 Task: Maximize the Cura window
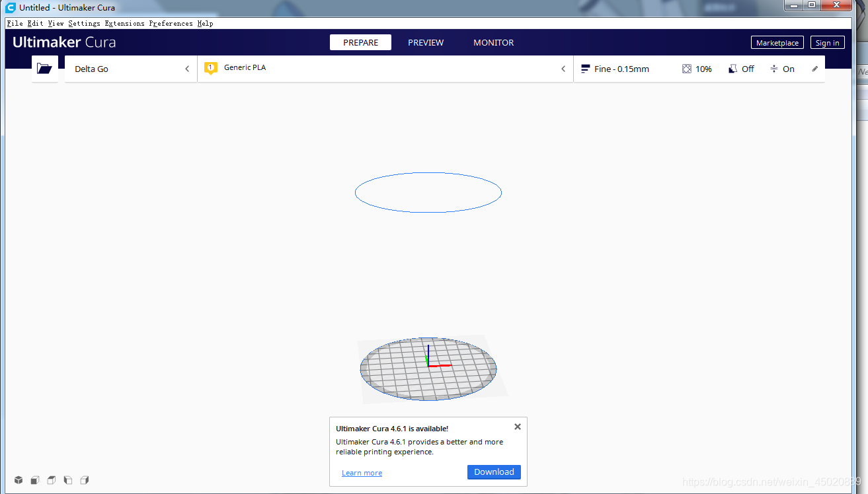pyautogui.click(x=811, y=5)
